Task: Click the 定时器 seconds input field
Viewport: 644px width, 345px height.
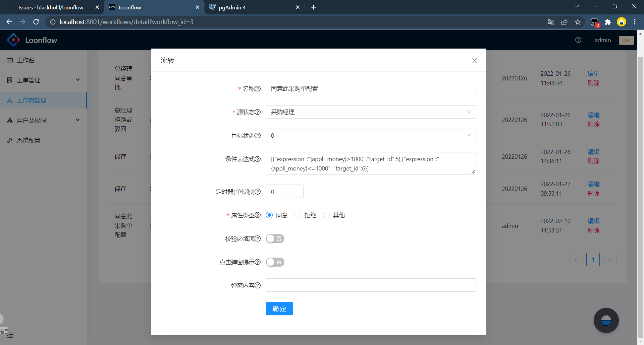Action: (x=285, y=192)
